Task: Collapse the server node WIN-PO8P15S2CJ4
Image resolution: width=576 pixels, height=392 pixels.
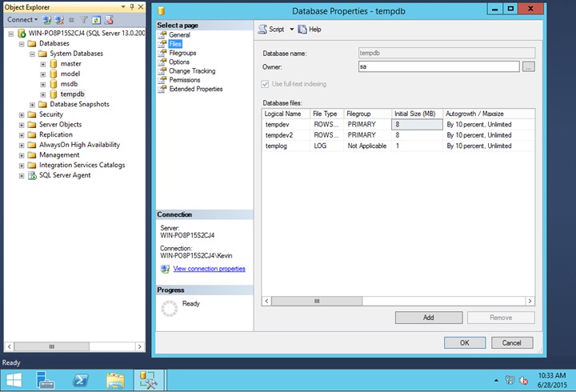Action: [11, 34]
